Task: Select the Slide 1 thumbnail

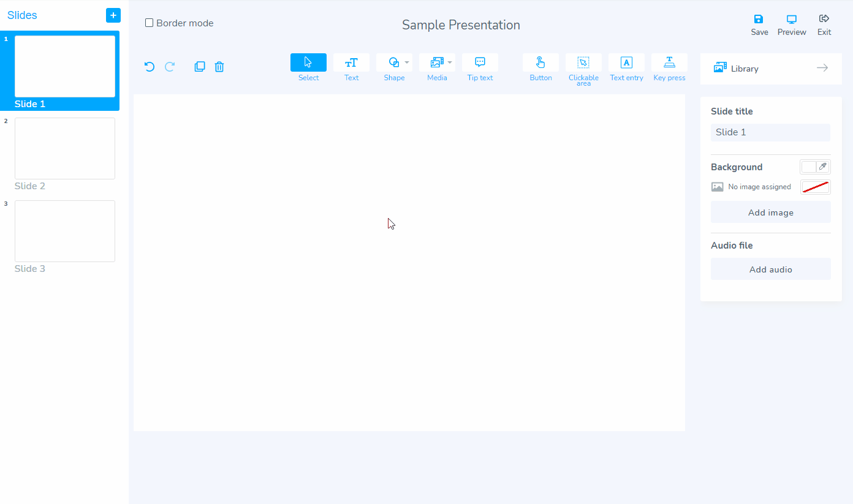Action: point(65,66)
